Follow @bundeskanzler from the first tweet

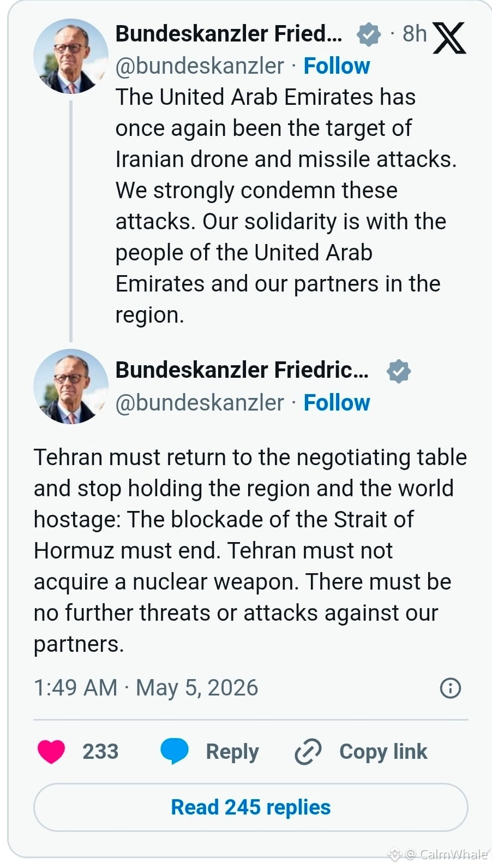[x=337, y=66]
